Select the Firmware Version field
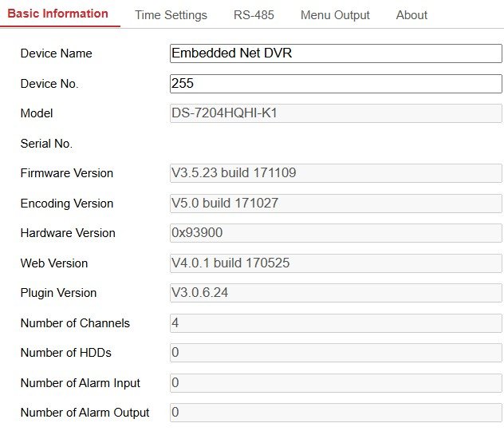Screen dimensions: 504x435 coord(336,173)
